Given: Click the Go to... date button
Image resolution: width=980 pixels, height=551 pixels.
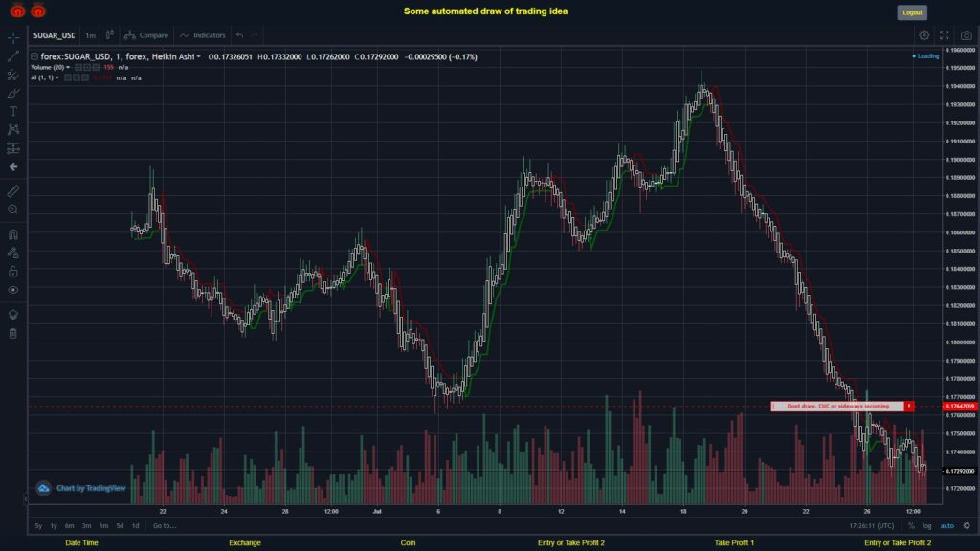Looking at the screenshot, I should coord(165,525).
